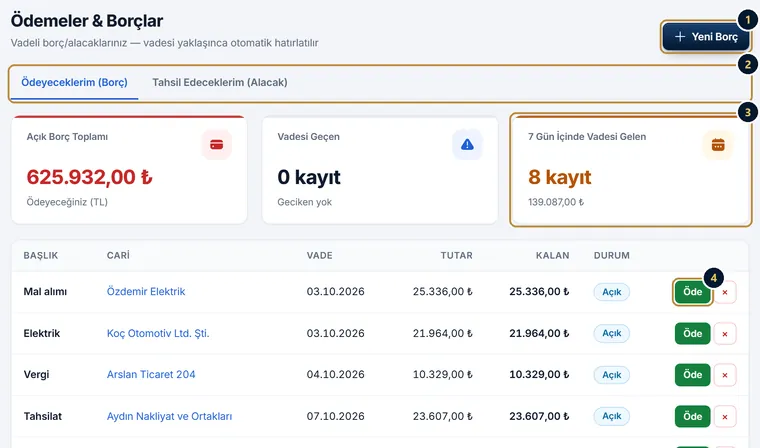Click the Açık status badge in Mal alımı row
Screen dimensions: 760x448
[612, 292]
